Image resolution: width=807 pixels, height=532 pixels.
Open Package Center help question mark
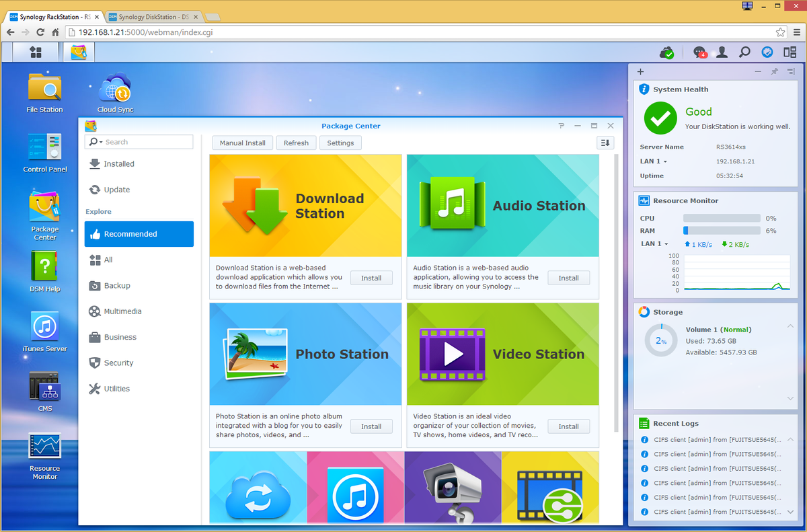[x=561, y=126]
